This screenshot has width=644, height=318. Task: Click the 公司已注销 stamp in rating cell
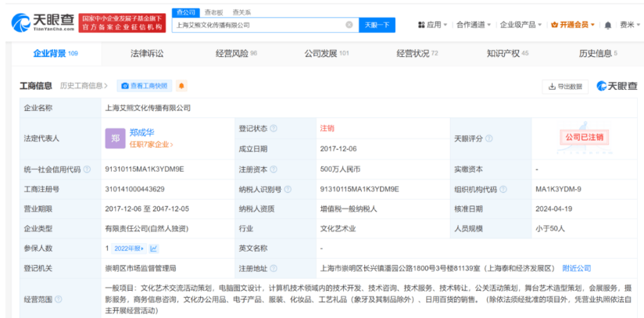[x=584, y=138]
